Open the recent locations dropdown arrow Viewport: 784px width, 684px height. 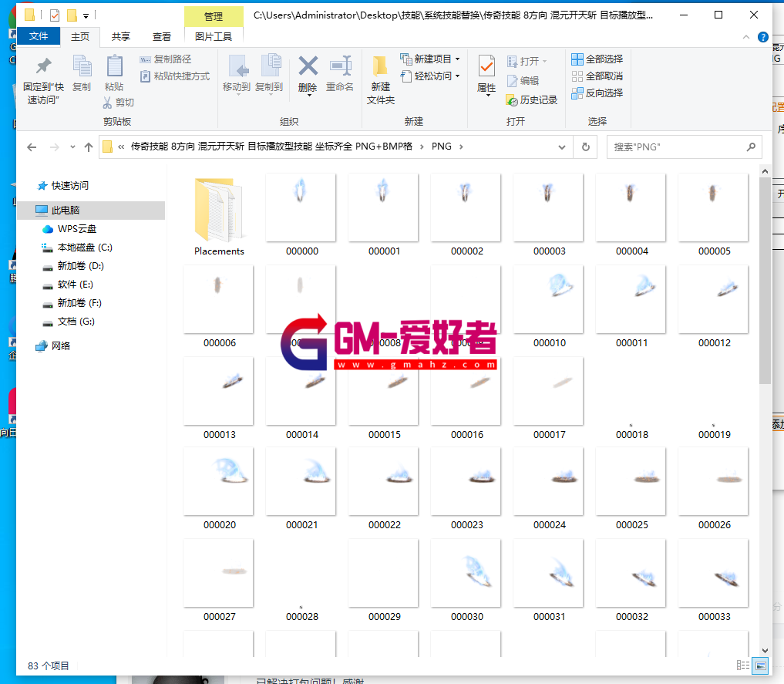[x=72, y=147]
